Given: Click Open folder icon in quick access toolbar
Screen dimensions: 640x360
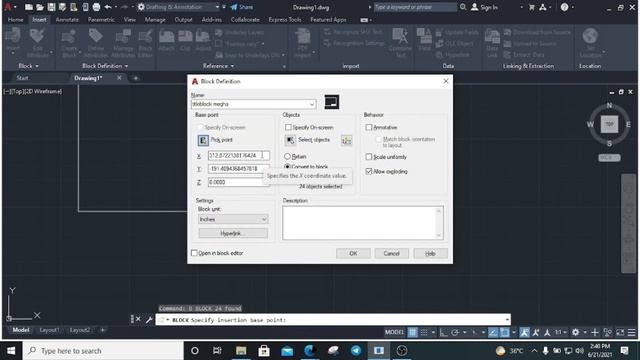Looking at the screenshot, I should pyautogui.click(x=40, y=7).
